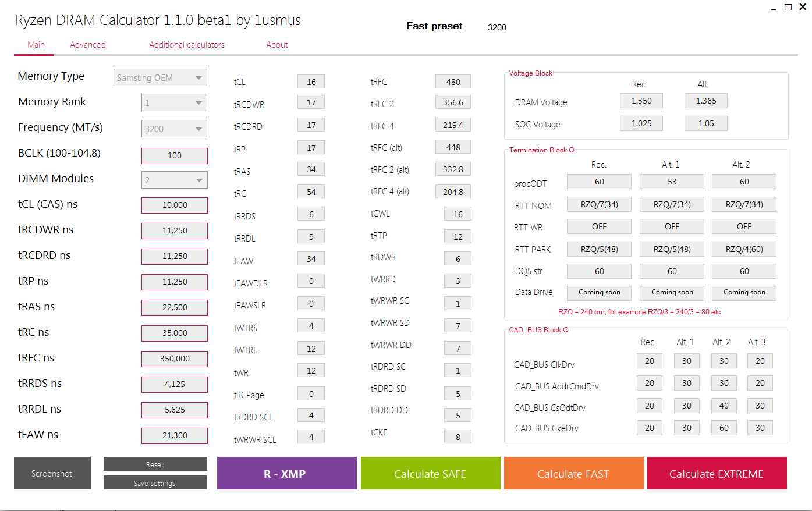
Task: Click the tRFC (alt) value 448
Action: pyautogui.click(x=453, y=147)
